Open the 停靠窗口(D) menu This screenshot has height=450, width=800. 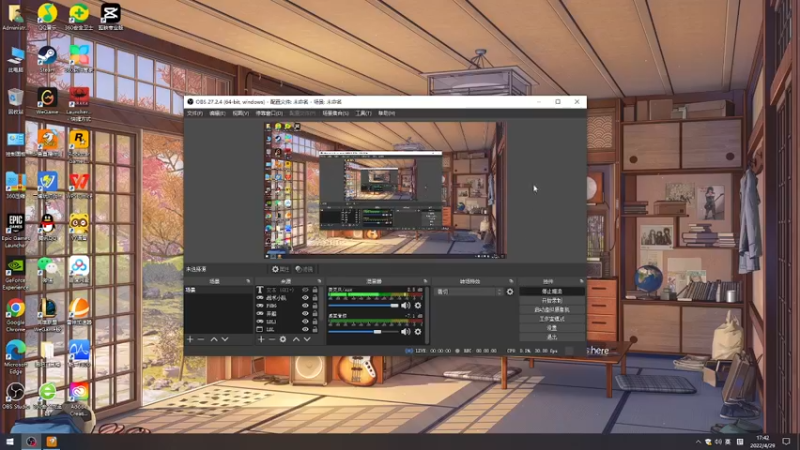point(269,113)
